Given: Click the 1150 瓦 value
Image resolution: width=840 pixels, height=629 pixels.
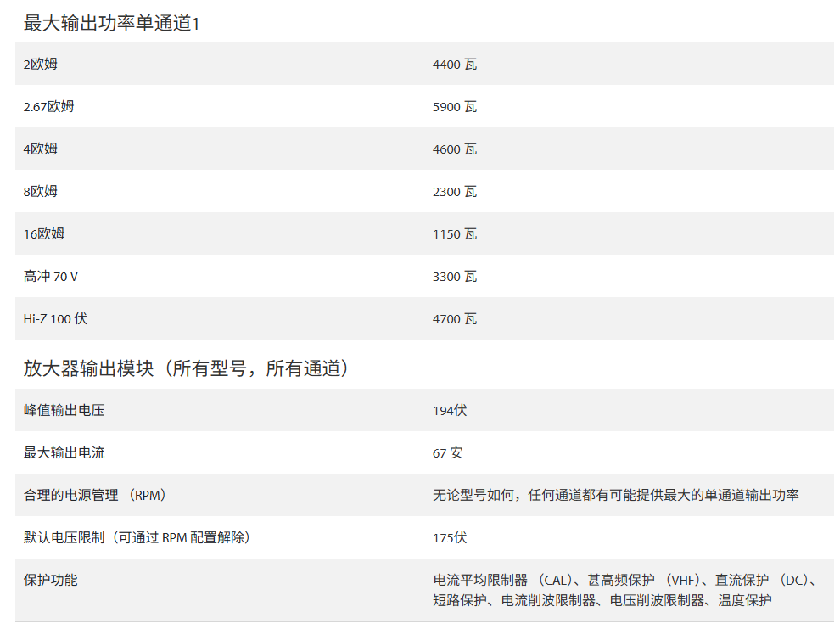Looking at the screenshot, I should (x=455, y=234).
